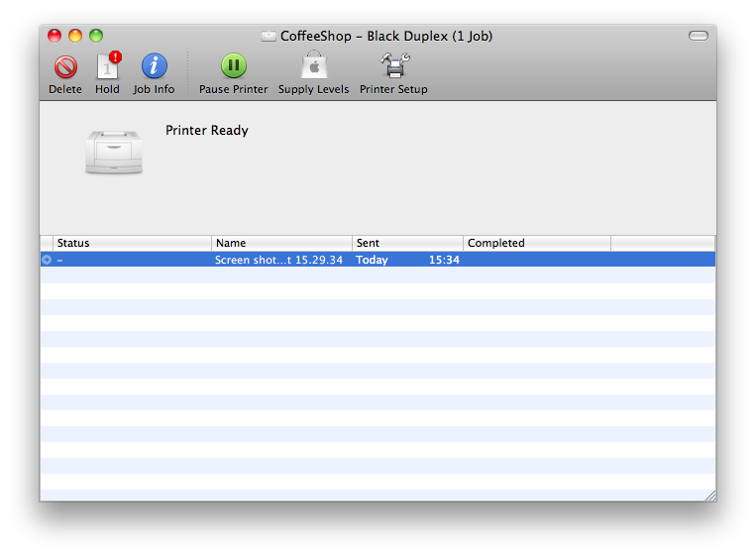Minimize the window with the yellow button
The width and height of the screenshot is (756, 556).
[75, 36]
